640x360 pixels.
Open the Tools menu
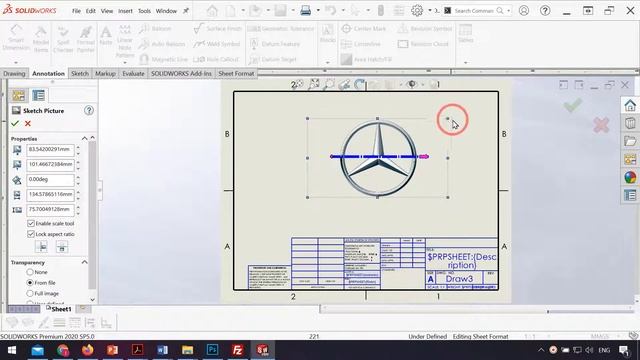(x=144, y=11)
